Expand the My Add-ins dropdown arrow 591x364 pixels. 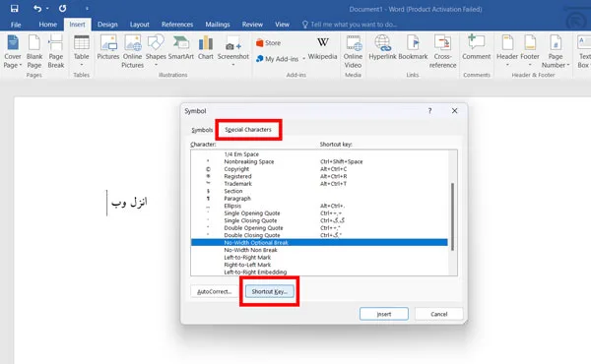303,59
